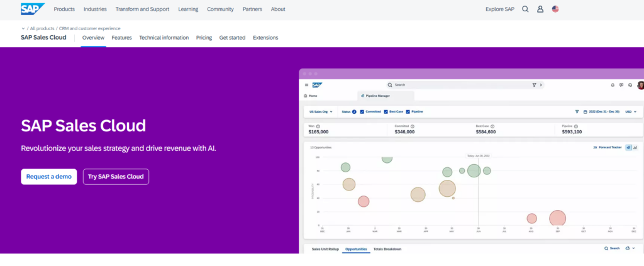This screenshot has height=266, width=644.
Task: Switch to the Totals Breakdown tab
Action: click(x=387, y=249)
